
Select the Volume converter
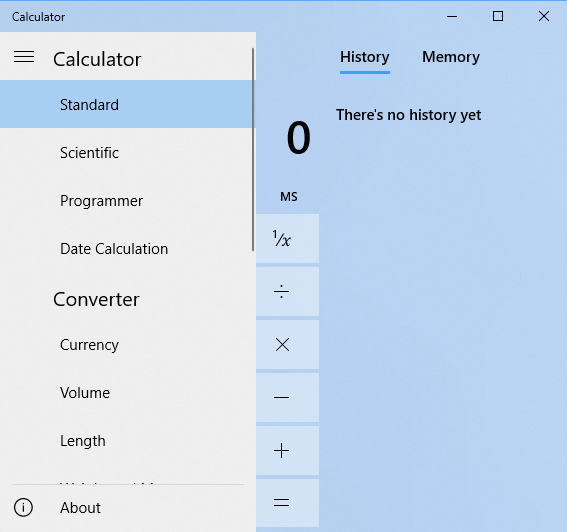126,393
